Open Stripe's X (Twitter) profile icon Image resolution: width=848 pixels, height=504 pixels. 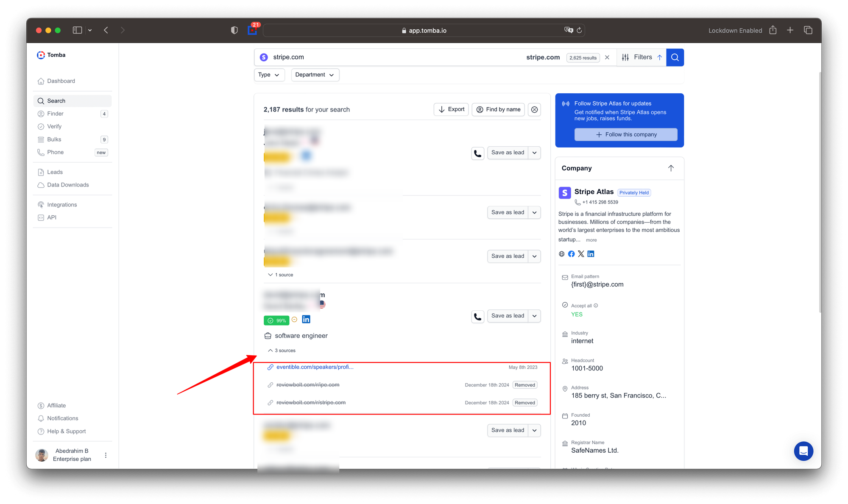point(581,254)
